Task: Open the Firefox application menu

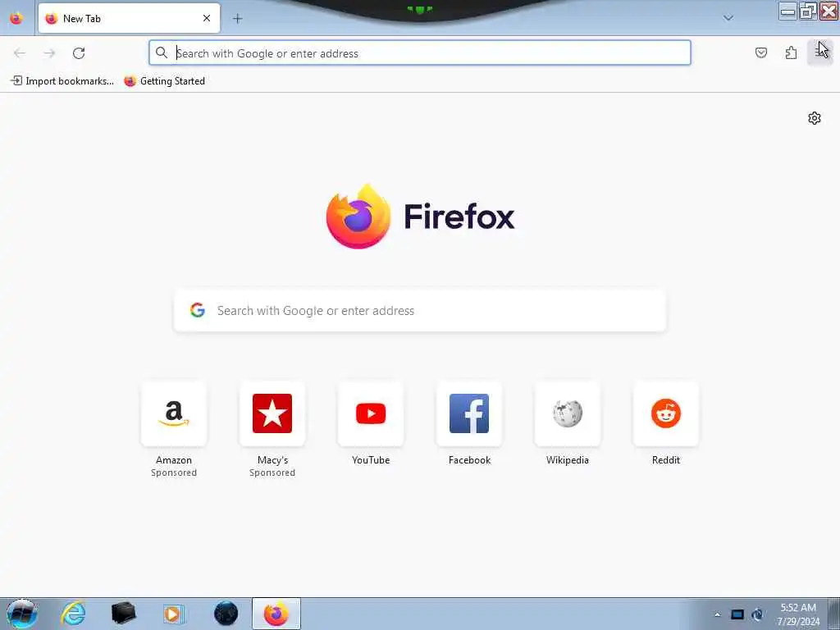Action: [x=819, y=52]
